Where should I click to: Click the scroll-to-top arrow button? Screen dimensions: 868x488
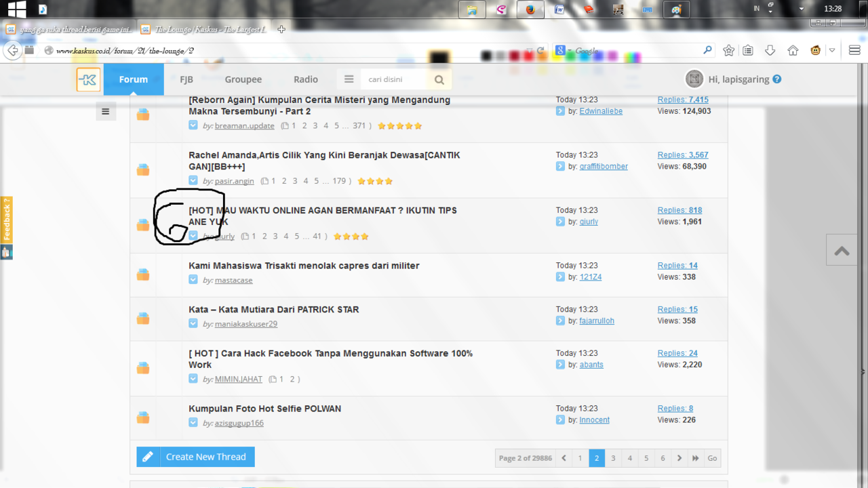click(842, 251)
